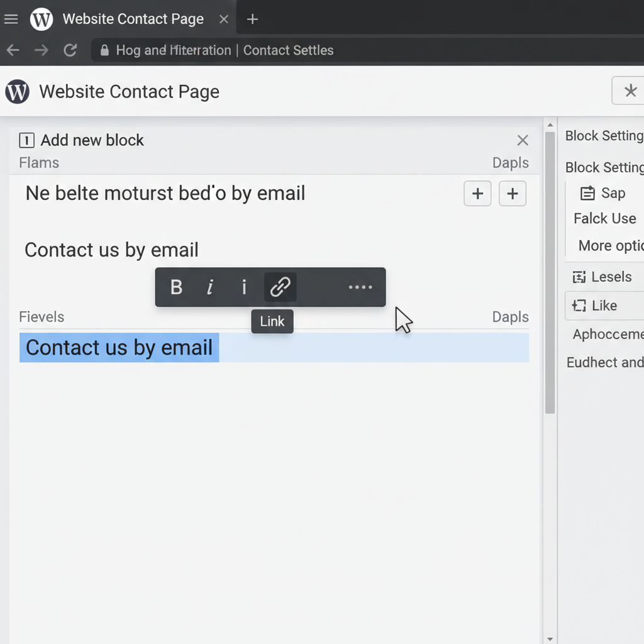Expand More options in the sidebar
644x644 pixels.
pyautogui.click(x=610, y=245)
